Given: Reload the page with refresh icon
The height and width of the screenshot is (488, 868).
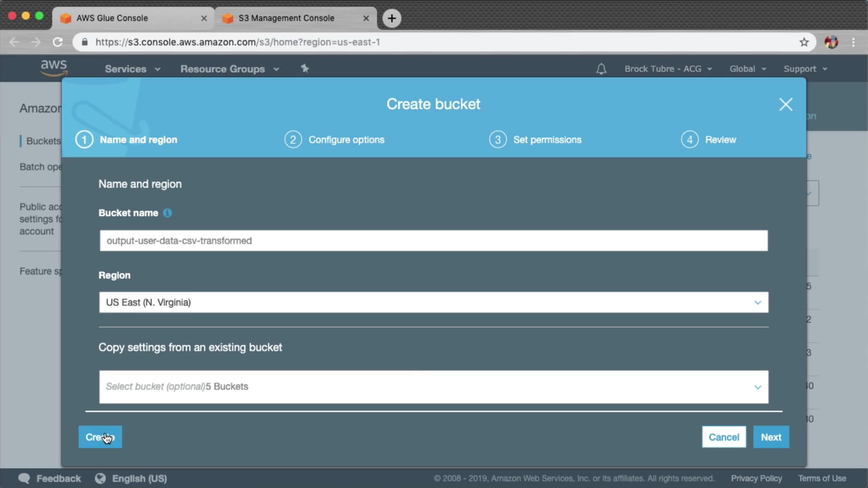Looking at the screenshot, I should pos(57,42).
